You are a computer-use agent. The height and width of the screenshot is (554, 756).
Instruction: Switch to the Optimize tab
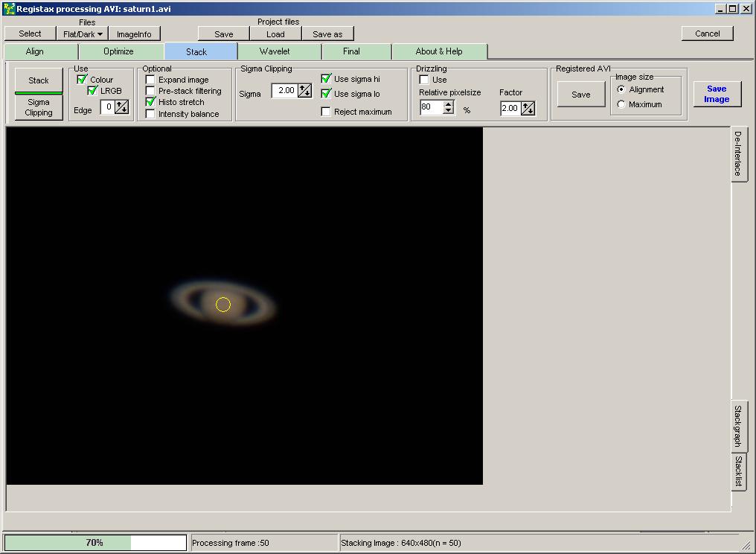point(118,51)
